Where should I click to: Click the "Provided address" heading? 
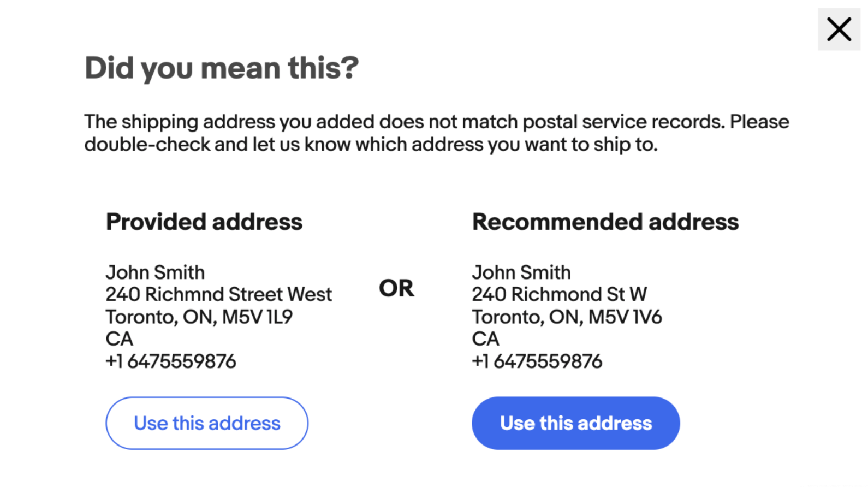(x=204, y=222)
